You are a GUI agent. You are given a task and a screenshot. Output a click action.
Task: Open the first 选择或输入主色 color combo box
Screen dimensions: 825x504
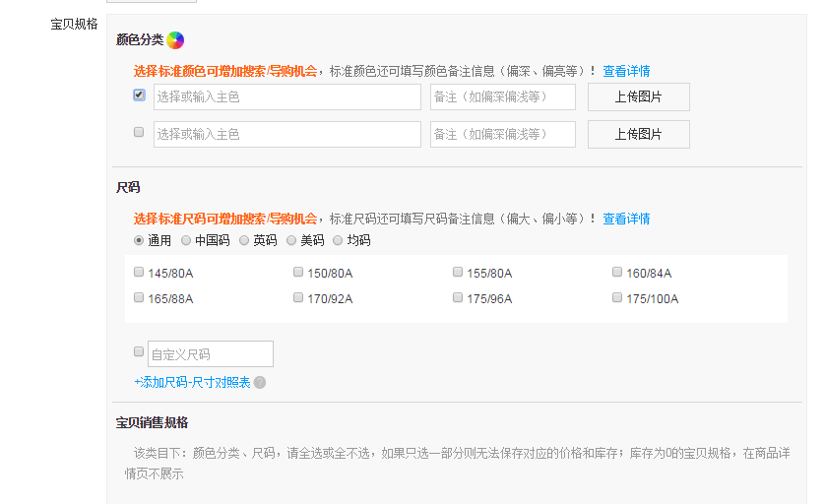286,96
